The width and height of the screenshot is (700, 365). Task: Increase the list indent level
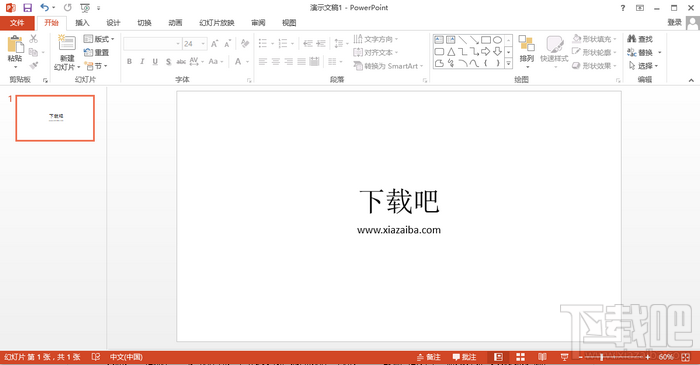[321, 43]
